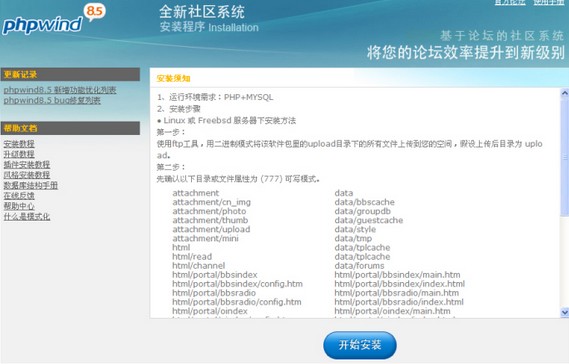Open the 风格安装教程 link
The height and width of the screenshot is (364, 569).
[x=27, y=175]
